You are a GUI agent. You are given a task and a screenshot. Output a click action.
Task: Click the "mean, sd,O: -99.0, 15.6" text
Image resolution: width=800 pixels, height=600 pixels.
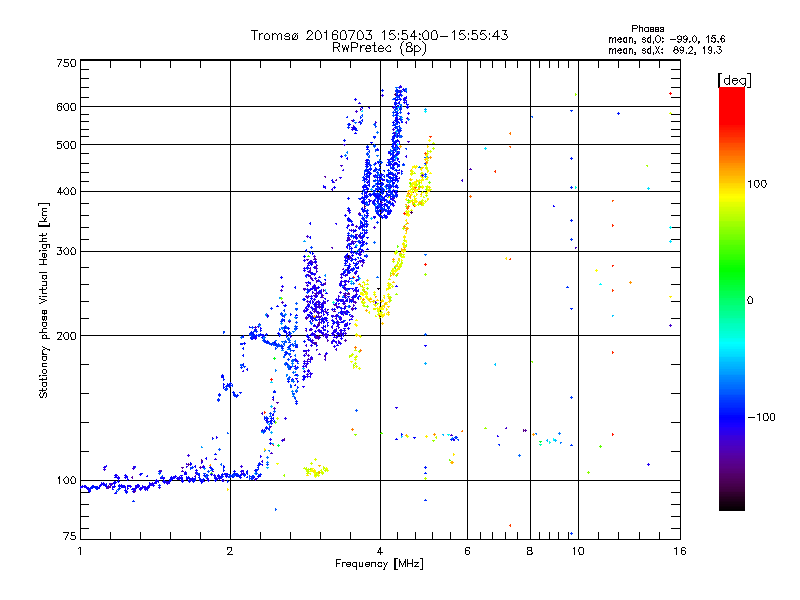coord(666,39)
